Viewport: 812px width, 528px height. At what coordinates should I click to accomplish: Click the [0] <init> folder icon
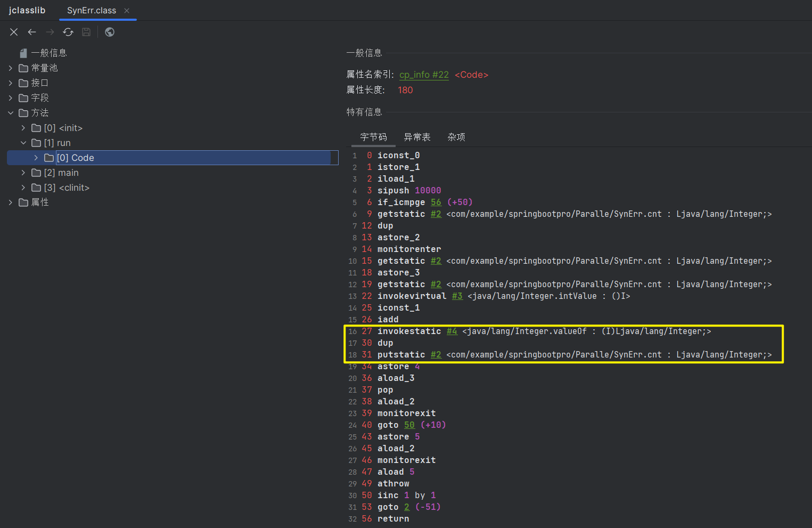(x=36, y=128)
